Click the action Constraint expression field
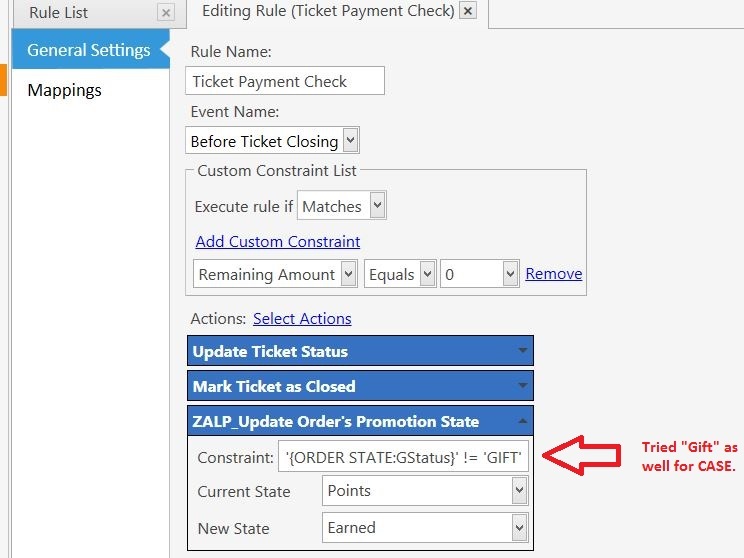 (x=403, y=457)
